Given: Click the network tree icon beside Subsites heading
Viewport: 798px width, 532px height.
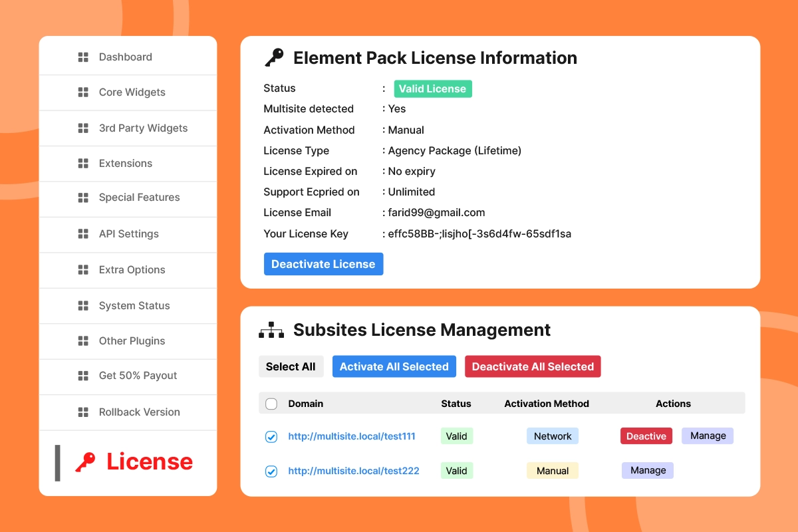Looking at the screenshot, I should (x=271, y=330).
